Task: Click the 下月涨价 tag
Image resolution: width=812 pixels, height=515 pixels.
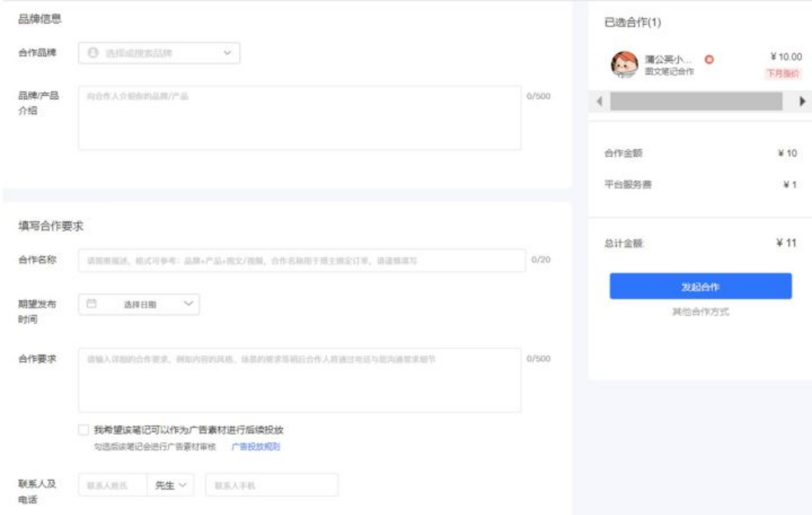Action: [x=782, y=73]
